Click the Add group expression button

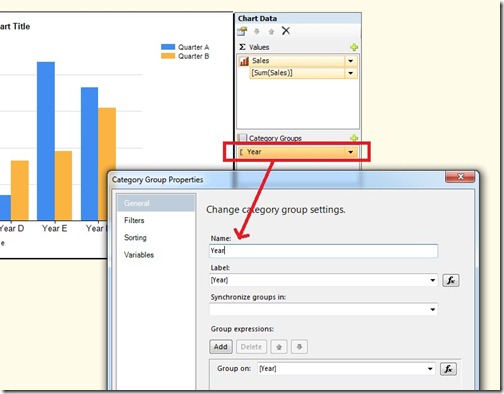pos(221,347)
